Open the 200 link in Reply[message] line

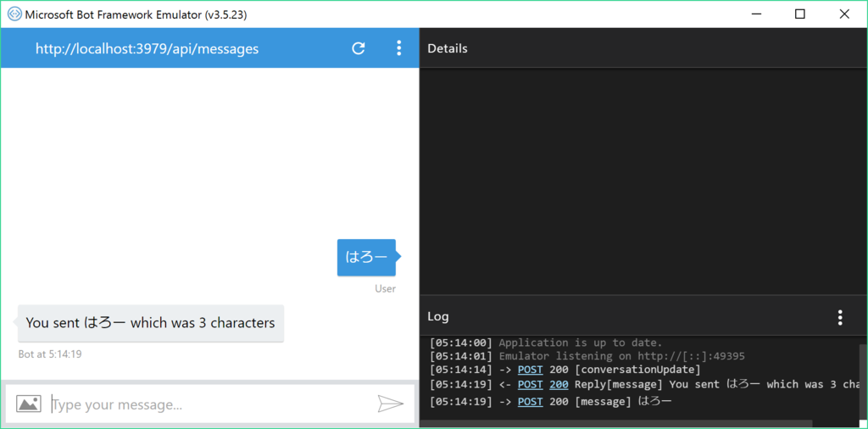(559, 384)
